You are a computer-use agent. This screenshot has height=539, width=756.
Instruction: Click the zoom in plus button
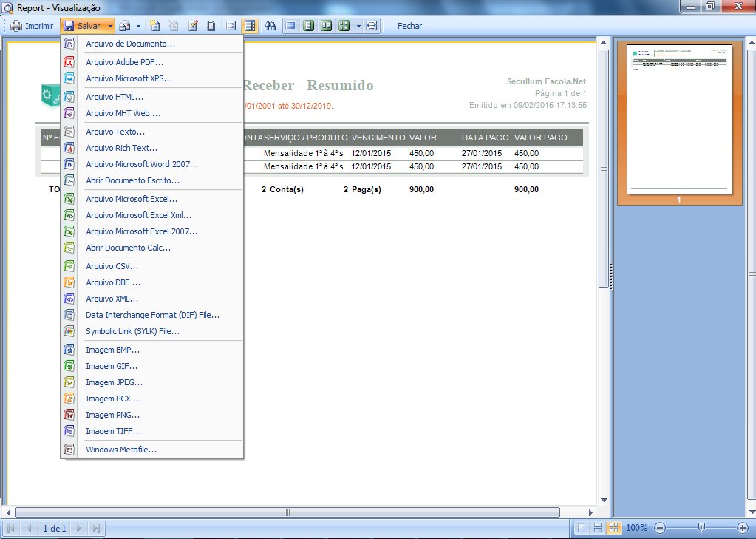(743, 528)
